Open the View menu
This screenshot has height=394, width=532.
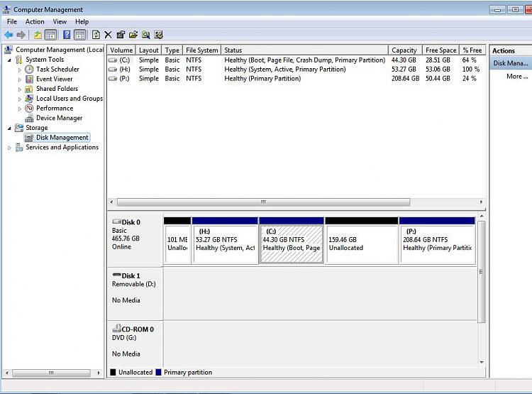pos(60,22)
